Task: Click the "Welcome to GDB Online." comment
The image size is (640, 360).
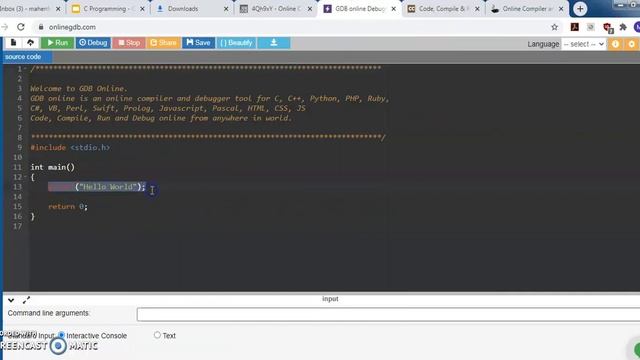Action: click(x=79, y=89)
